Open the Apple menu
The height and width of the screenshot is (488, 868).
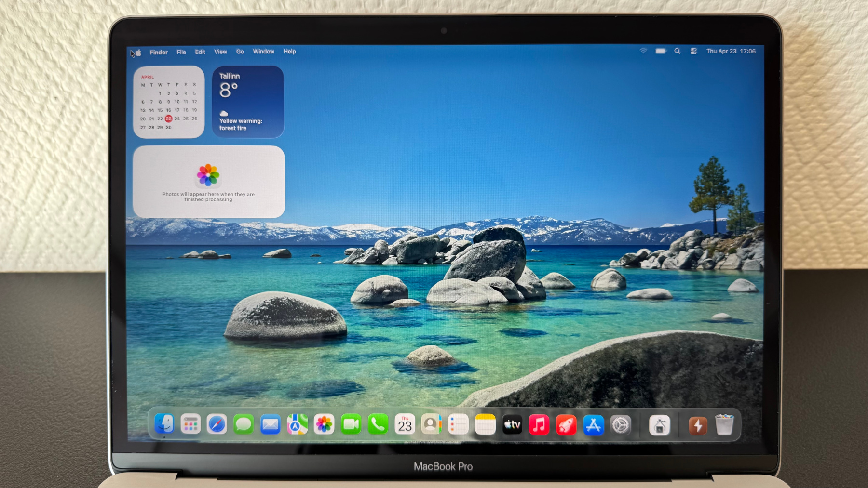(138, 53)
